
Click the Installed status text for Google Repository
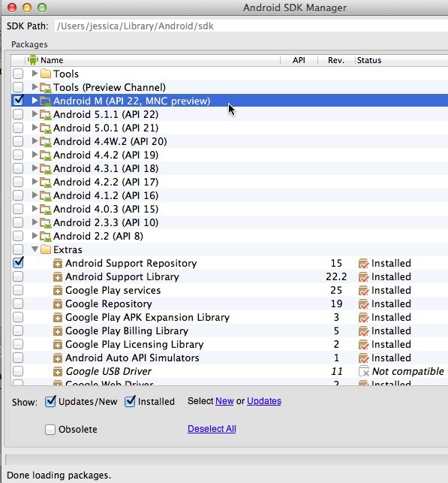tap(391, 303)
